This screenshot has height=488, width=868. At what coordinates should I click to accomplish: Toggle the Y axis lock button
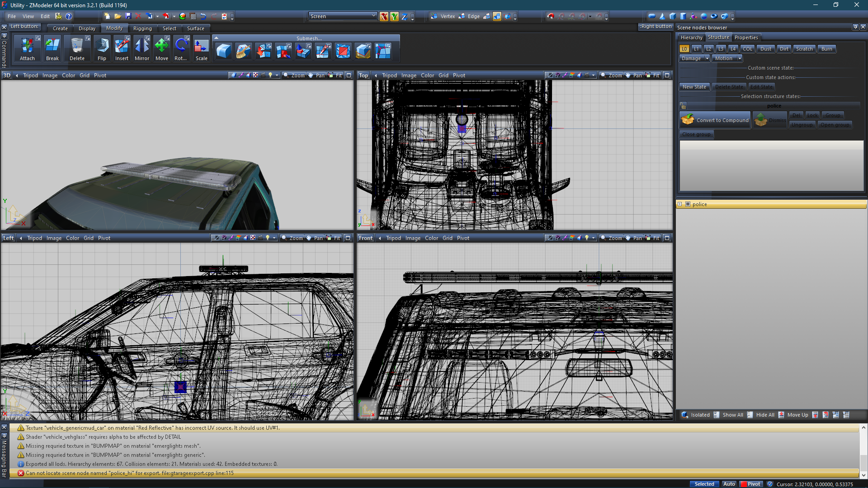[394, 17]
